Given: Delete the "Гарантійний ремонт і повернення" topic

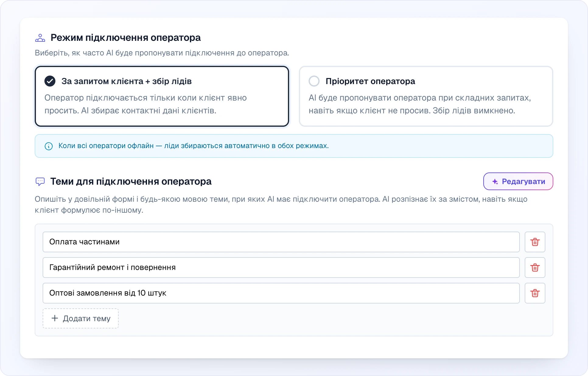Looking at the screenshot, I should tap(535, 268).
